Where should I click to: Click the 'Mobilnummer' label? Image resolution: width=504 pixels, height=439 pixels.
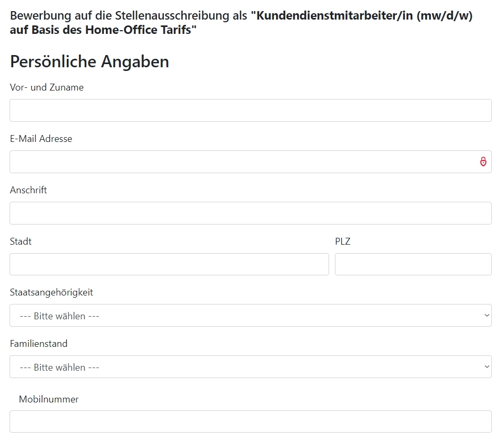[x=49, y=399]
